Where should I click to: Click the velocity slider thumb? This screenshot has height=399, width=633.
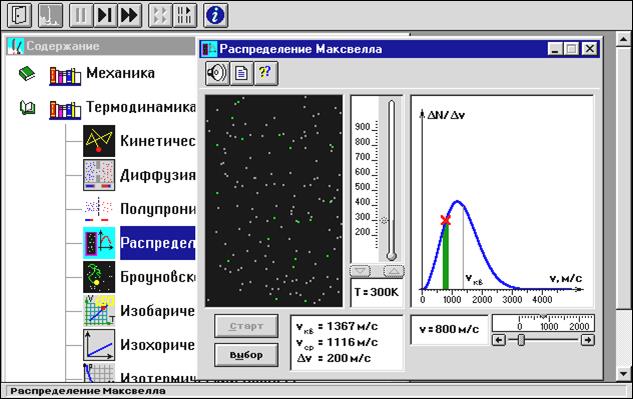point(521,340)
